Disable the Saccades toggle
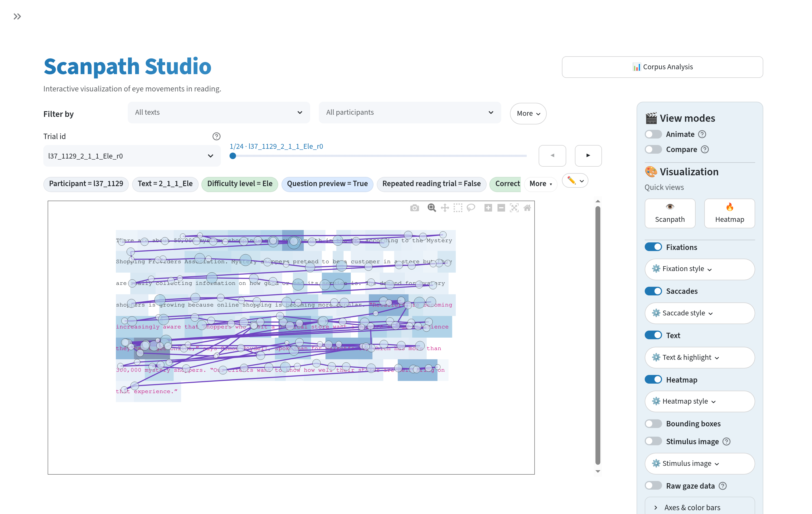This screenshot has height=514, width=812. (x=653, y=291)
